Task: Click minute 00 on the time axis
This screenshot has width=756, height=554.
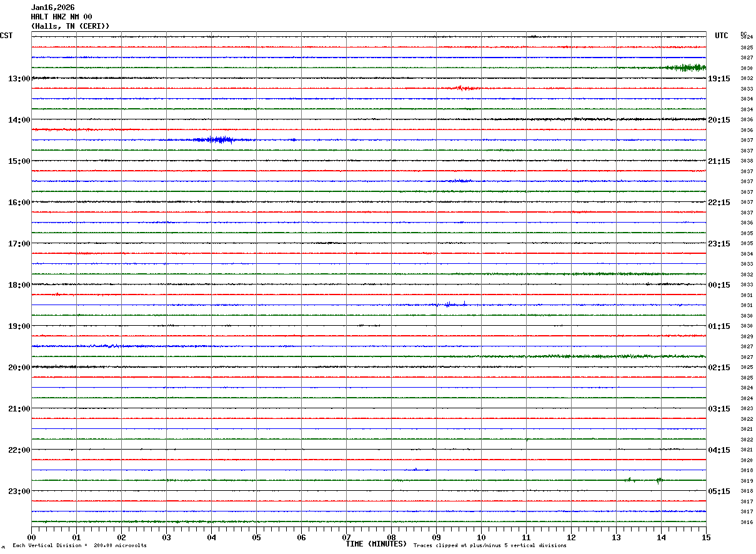Action: (31, 537)
